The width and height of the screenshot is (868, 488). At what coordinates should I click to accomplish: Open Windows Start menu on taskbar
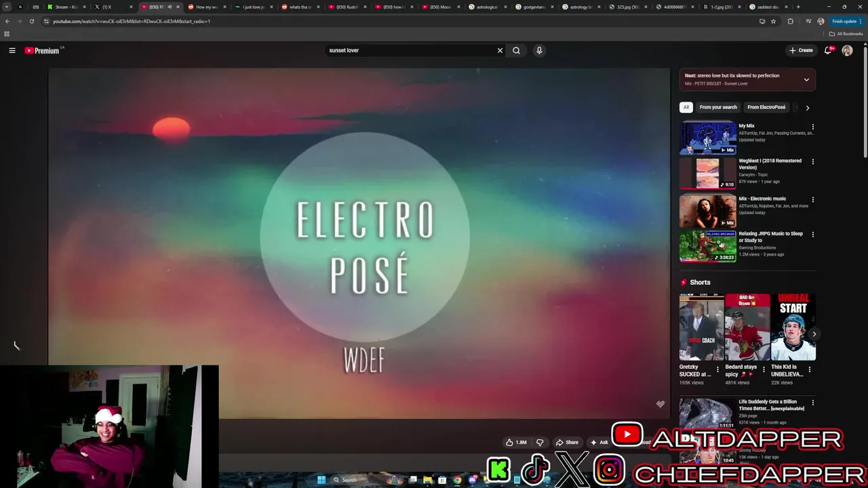[x=321, y=480]
